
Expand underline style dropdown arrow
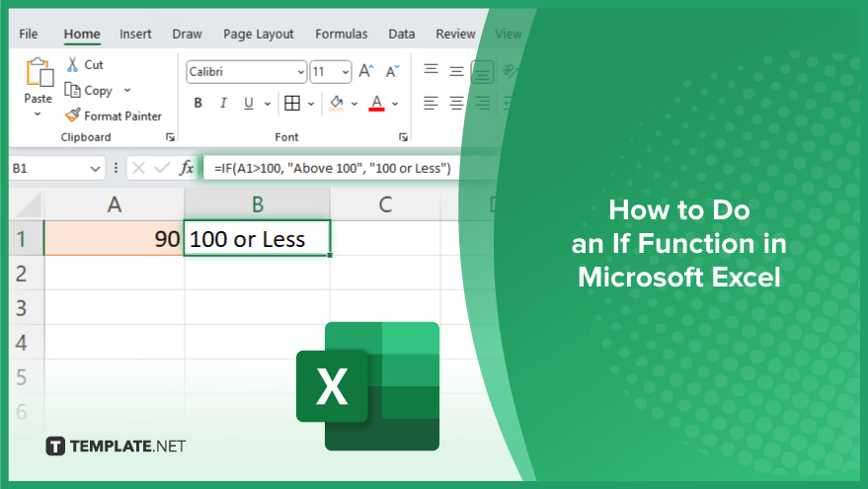pyautogui.click(x=268, y=104)
